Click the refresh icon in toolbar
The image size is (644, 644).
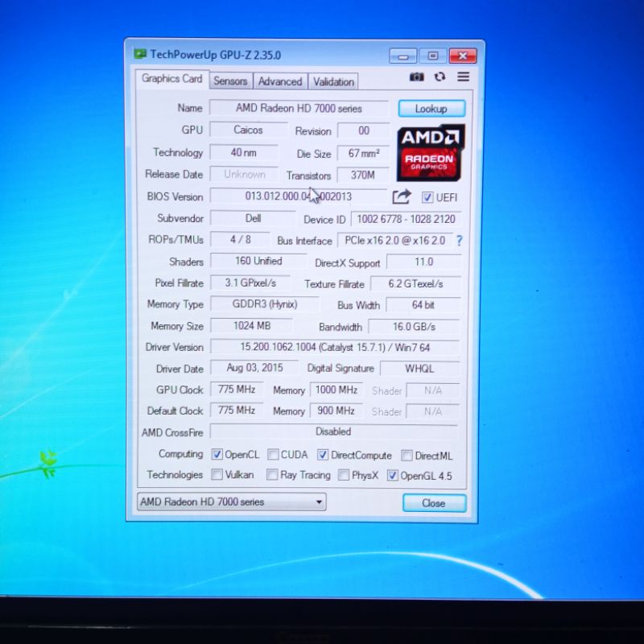pyautogui.click(x=440, y=77)
